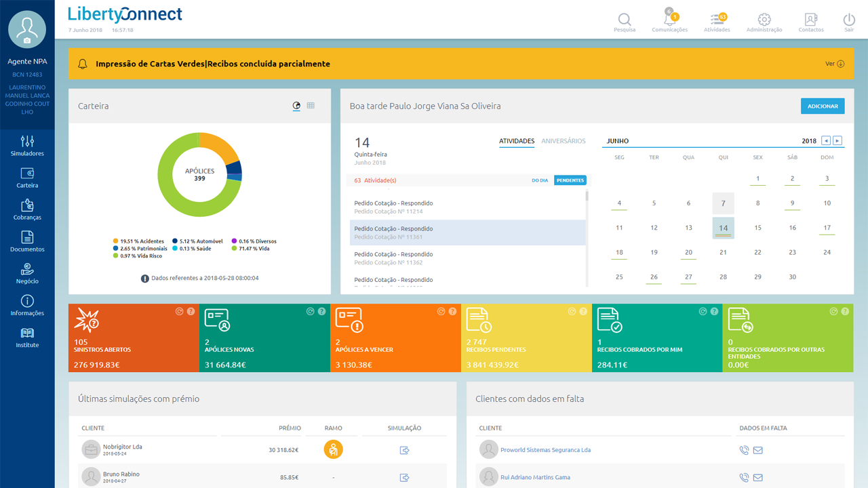Switch to the Atividades tab
Screen dimensions: 868x488
(517, 141)
